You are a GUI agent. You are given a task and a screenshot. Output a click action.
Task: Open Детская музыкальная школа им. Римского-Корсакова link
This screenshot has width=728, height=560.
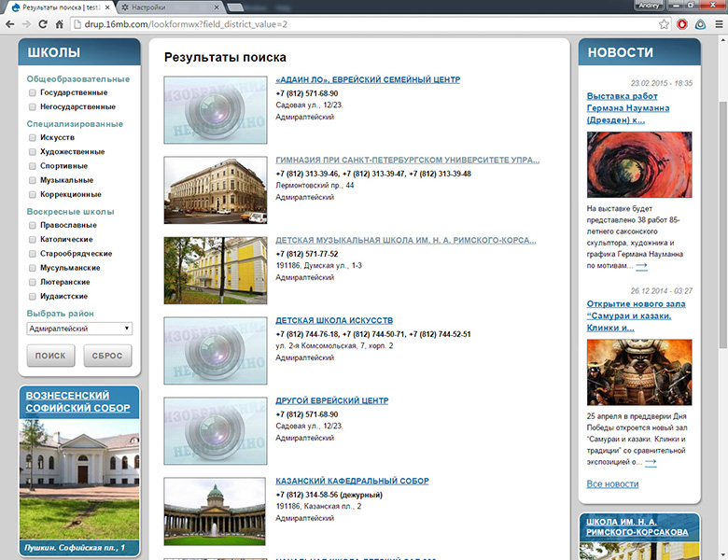406,241
